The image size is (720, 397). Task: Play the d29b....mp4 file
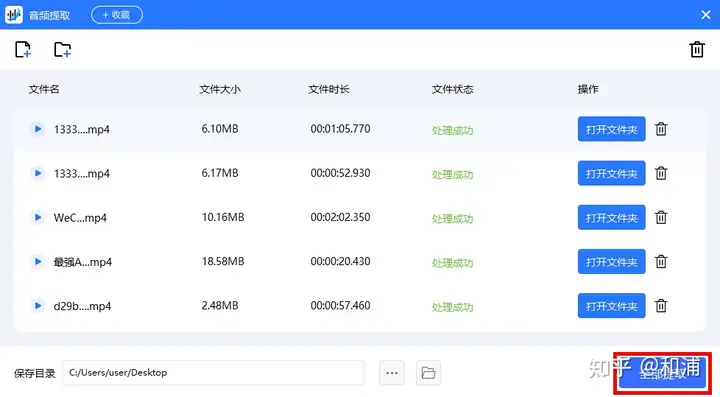(38, 306)
